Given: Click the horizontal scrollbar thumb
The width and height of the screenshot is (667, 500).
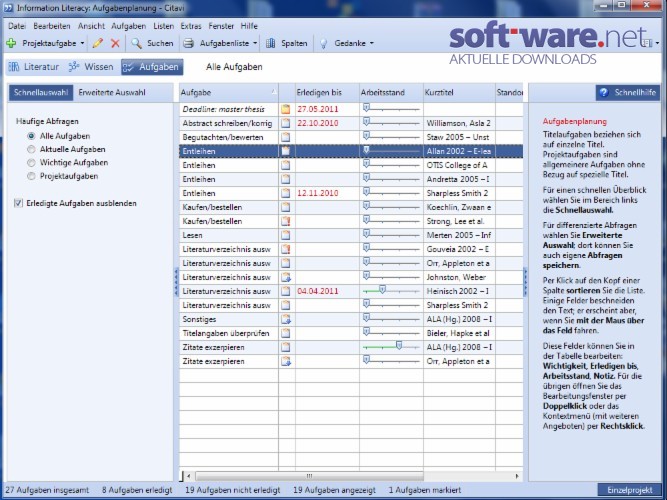Looking at the screenshot, I should [x=310, y=476].
